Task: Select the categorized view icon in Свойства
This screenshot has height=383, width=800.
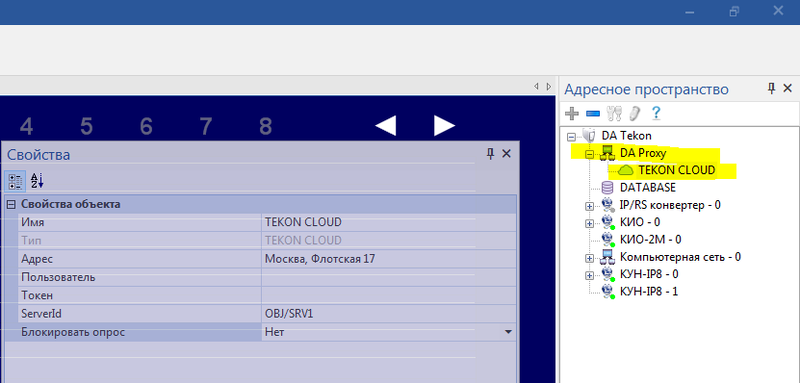Action: click(15, 181)
